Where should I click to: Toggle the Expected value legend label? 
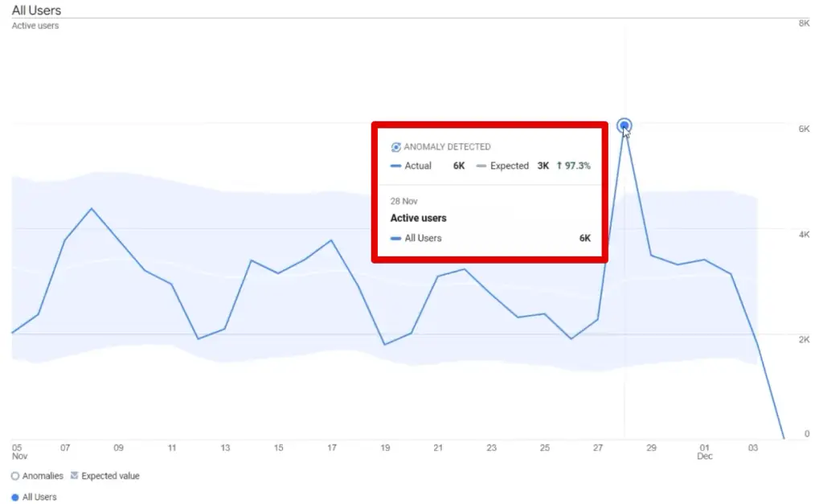pyautogui.click(x=110, y=476)
